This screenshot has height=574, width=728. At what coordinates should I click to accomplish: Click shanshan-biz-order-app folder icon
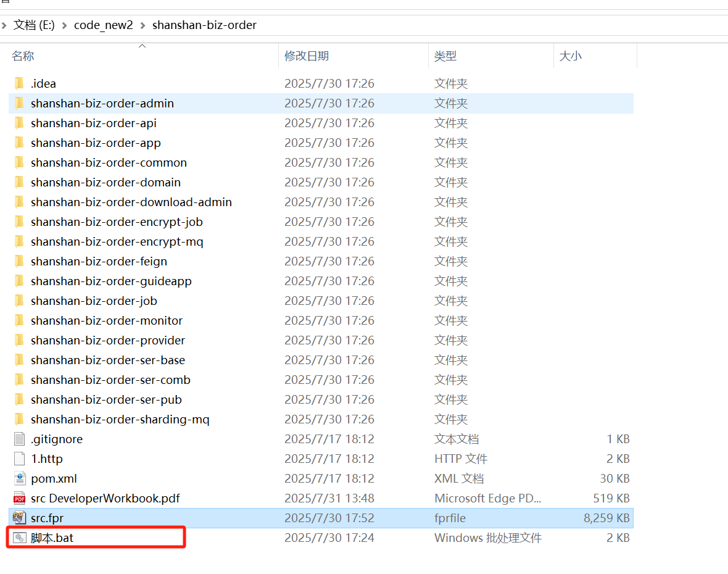[19, 143]
